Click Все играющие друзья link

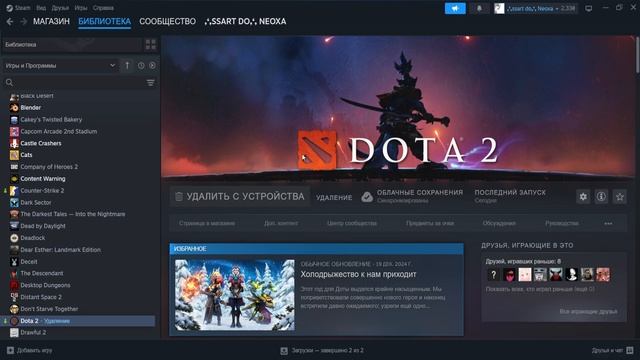tap(589, 311)
